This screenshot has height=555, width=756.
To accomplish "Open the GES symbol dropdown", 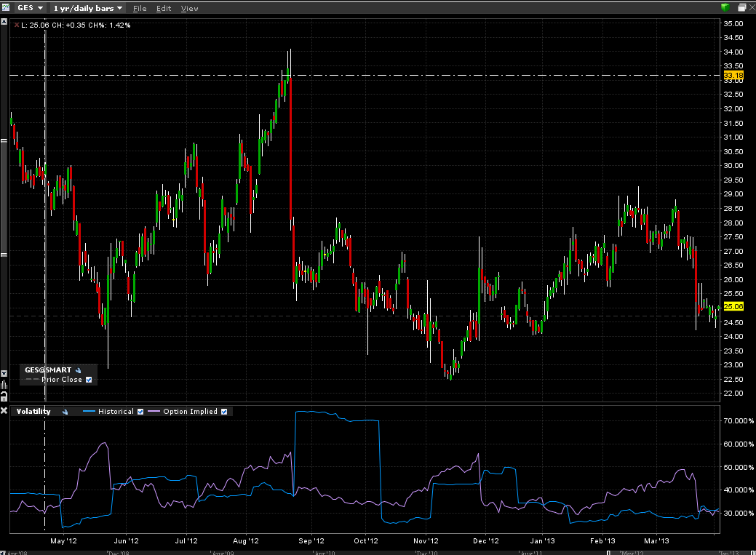I will [31, 8].
